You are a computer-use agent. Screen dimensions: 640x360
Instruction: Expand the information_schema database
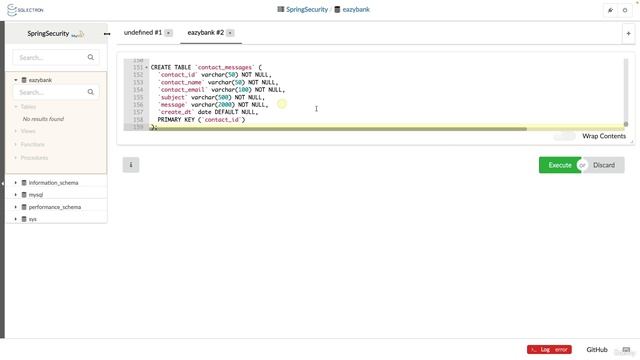pyautogui.click(x=16, y=183)
